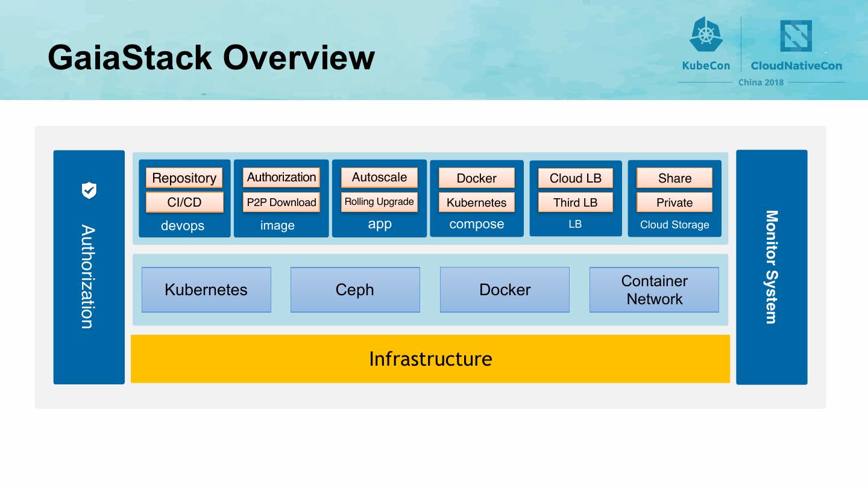This screenshot has height=488, width=868.
Task: Select the Monitor System vertical panel
Action: tap(772, 267)
